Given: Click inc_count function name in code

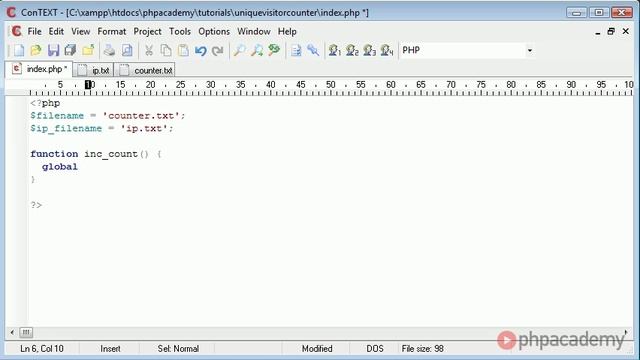Looking at the screenshot, I should 111,154.
